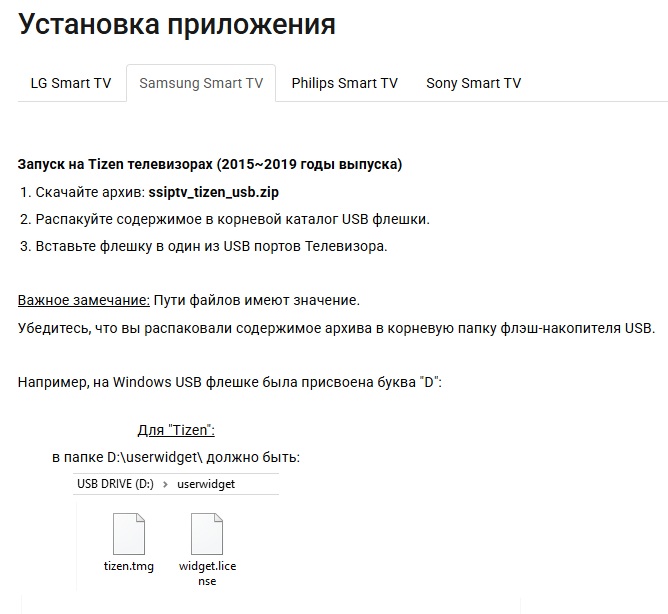Go to the Sony Smart TV tab
Viewport: 668px width, 614px height.
point(473,83)
